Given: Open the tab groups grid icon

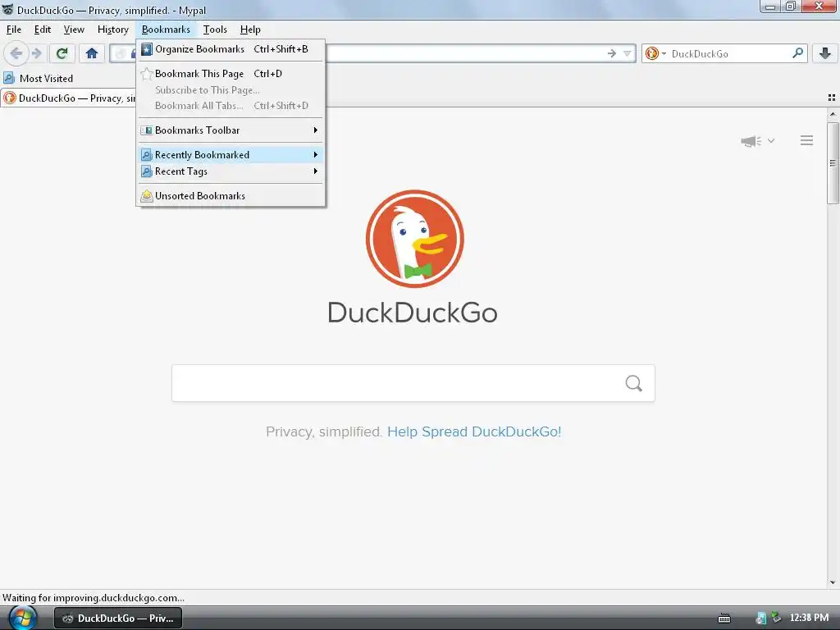Looking at the screenshot, I should 832,98.
